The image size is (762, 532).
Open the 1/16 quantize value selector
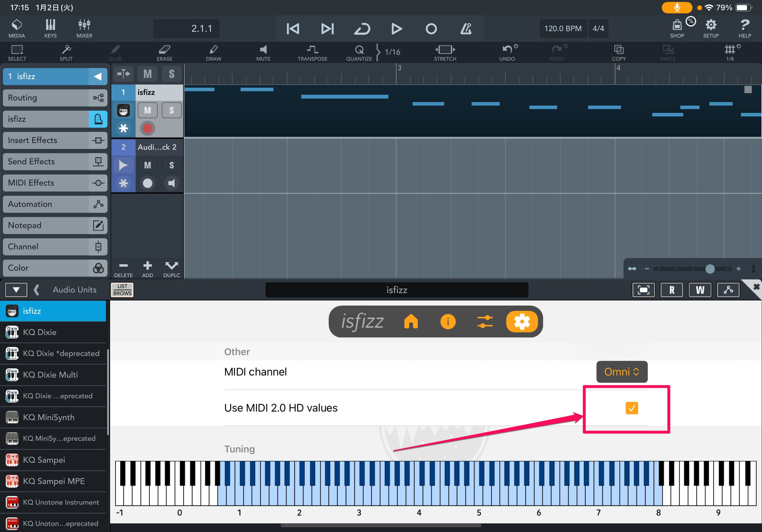392,52
